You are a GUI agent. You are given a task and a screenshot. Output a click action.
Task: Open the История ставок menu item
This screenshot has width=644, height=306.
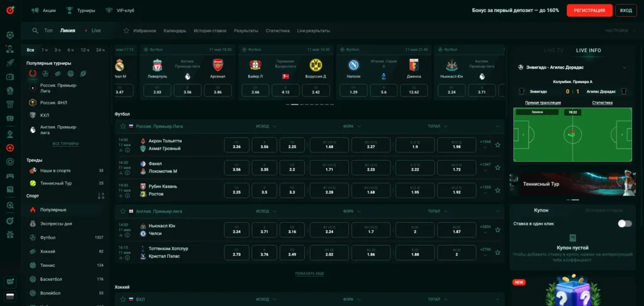point(210,30)
